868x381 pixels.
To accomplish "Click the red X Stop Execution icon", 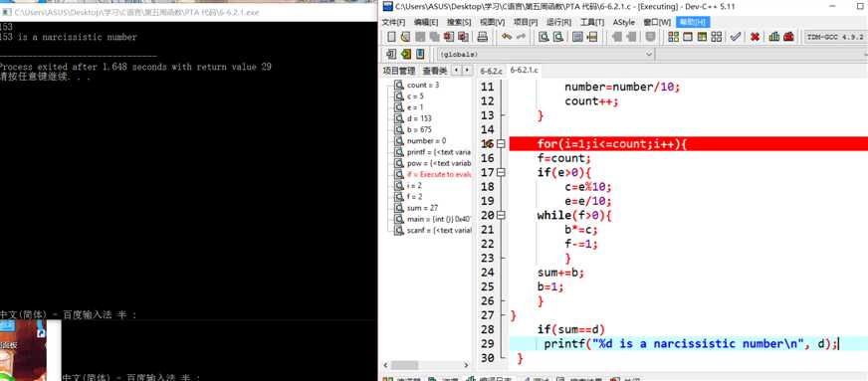I will (x=755, y=37).
